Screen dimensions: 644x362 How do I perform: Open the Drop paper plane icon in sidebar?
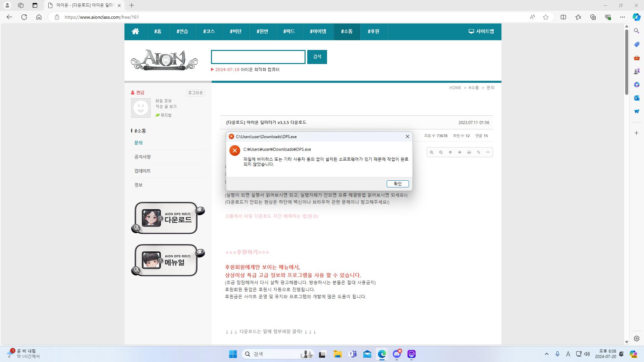tap(637, 111)
